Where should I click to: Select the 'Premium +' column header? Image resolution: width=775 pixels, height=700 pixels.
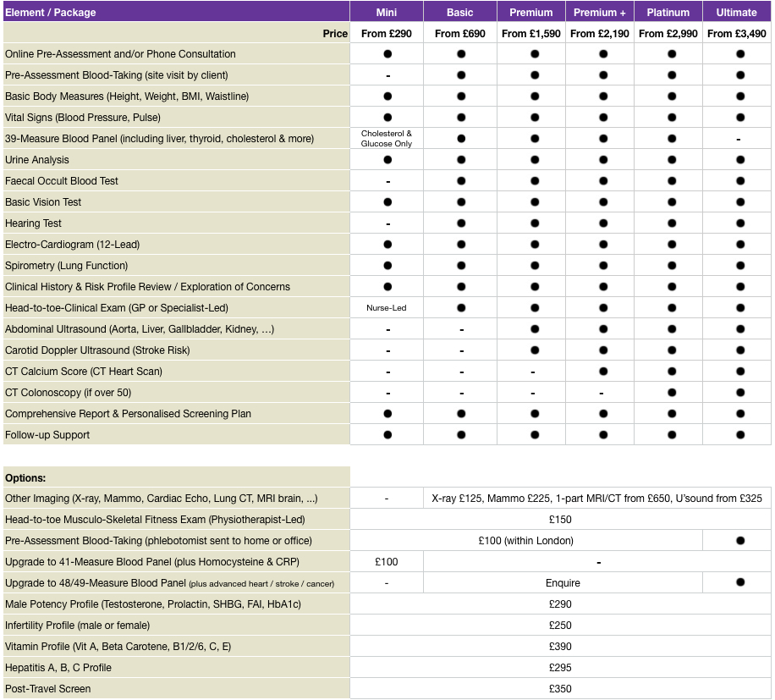600,13
